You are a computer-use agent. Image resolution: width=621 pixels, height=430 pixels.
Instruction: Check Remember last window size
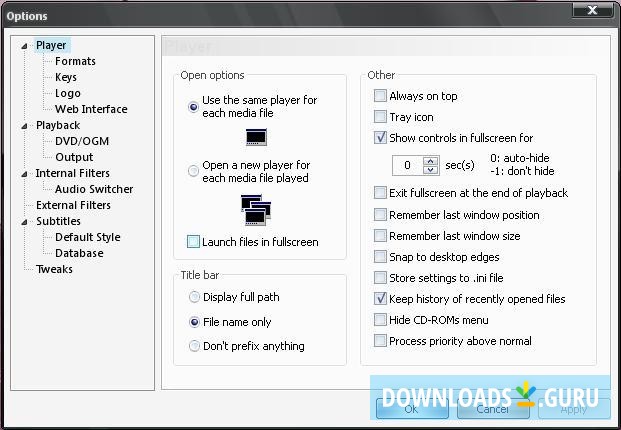[380, 236]
